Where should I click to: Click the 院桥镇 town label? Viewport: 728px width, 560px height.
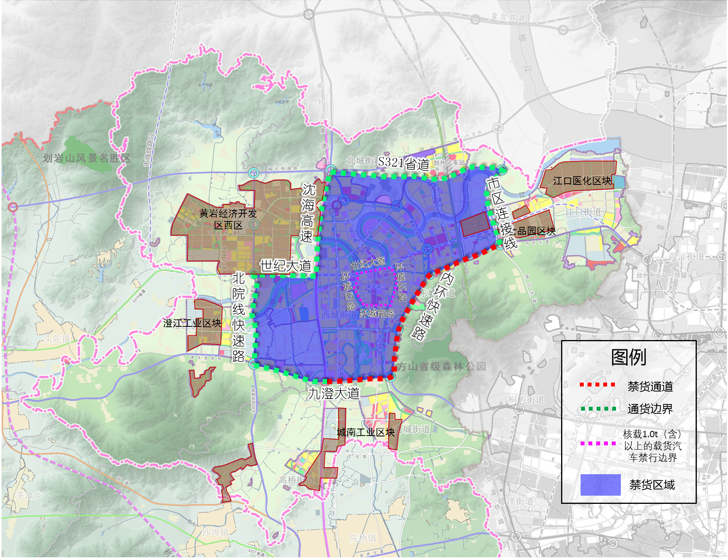click(363, 538)
